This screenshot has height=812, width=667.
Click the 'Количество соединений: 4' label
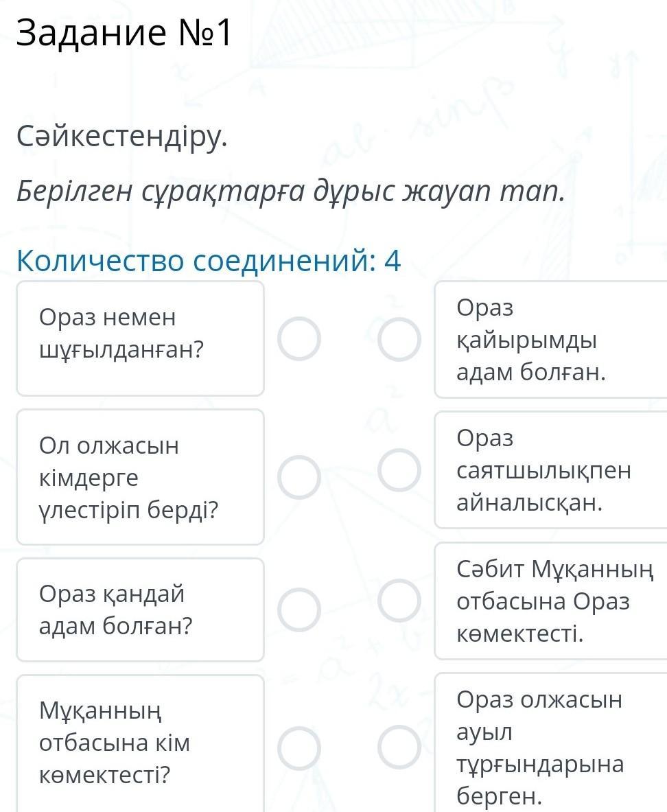point(209,261)
